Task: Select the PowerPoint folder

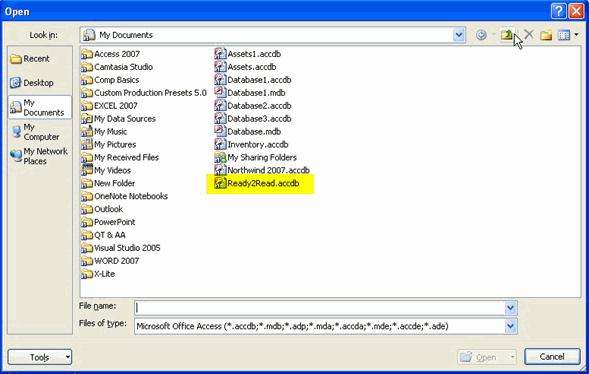Action: pos(109,222)
